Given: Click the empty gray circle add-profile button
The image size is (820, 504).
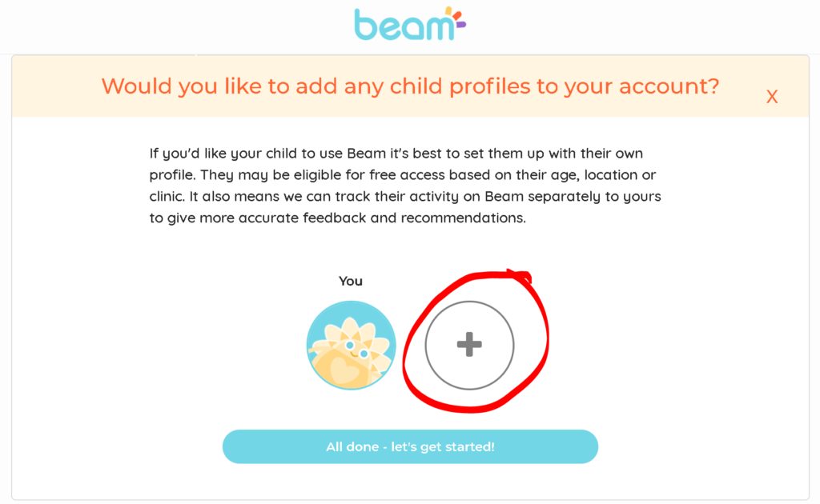Looking at the screenshot, I should (469, 345).
